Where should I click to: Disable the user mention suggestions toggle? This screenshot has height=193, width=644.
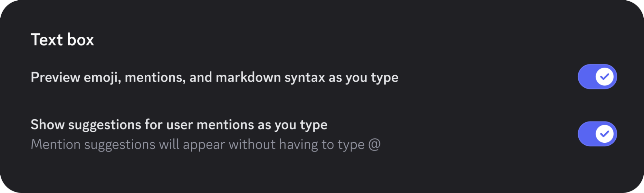(597, 133)
